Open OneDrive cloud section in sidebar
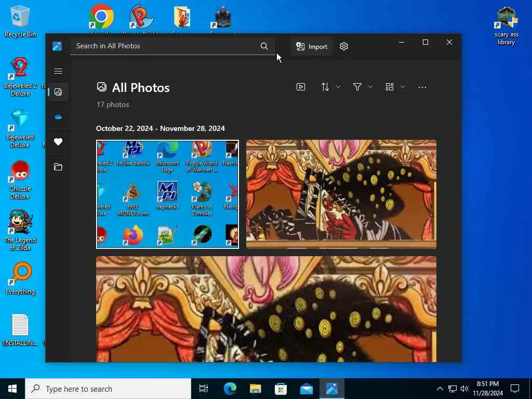The image size is (532, 399). tap(58, 117)
